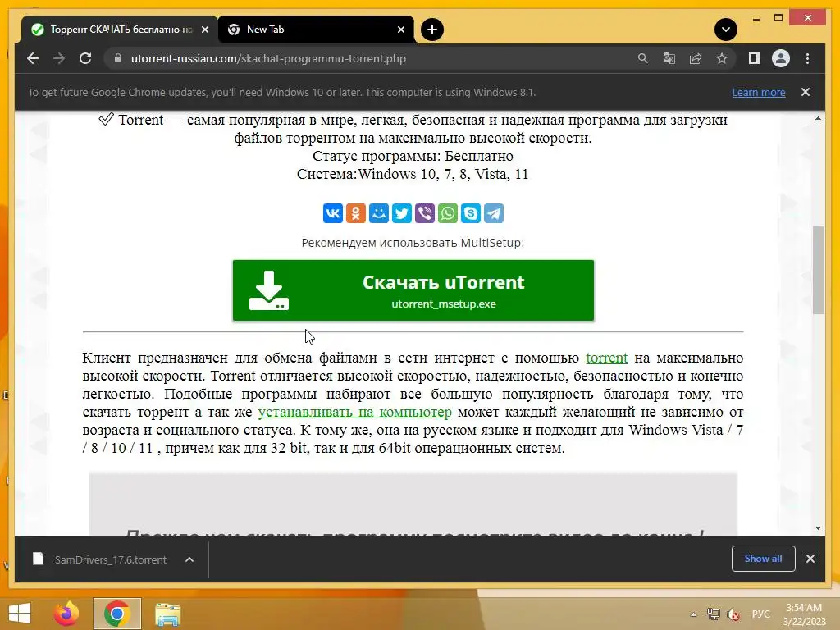Open Chrome three-dot menu
840x630 pixels.
[807, 58]
